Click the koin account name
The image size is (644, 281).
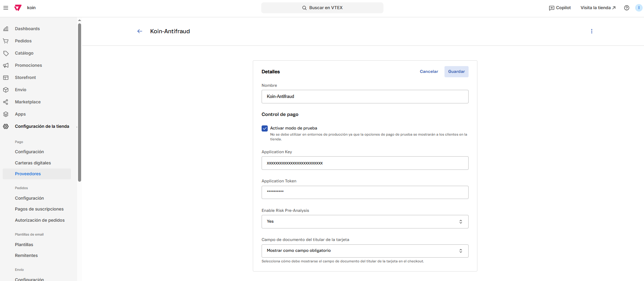coord(31,8)
